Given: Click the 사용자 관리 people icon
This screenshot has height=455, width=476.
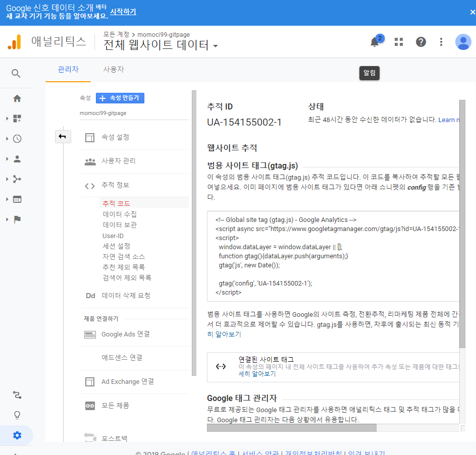Looking at the screenshot, I should point(90,161).
